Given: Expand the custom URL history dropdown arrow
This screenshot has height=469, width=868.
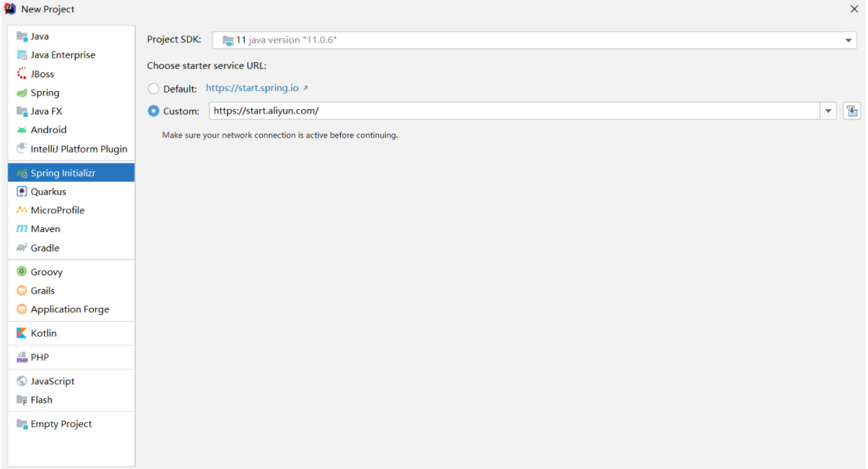Looking at the screenshot, I should coord(828,111).
